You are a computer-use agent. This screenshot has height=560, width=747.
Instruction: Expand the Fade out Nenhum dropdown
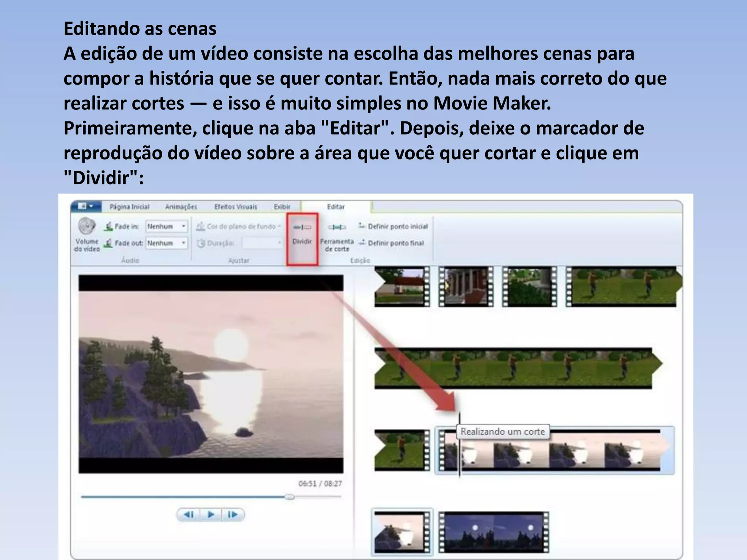tap(167, 243)
